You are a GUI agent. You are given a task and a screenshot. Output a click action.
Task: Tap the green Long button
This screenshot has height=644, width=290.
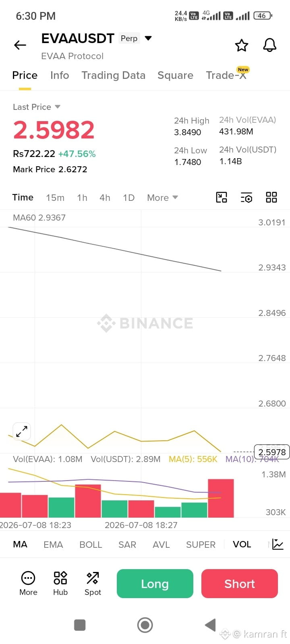155,584
